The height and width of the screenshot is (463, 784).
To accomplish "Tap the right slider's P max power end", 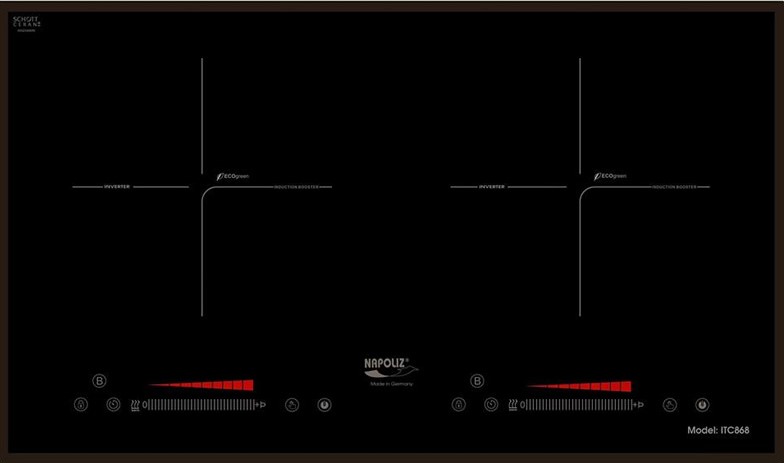I will pos(640,405).
